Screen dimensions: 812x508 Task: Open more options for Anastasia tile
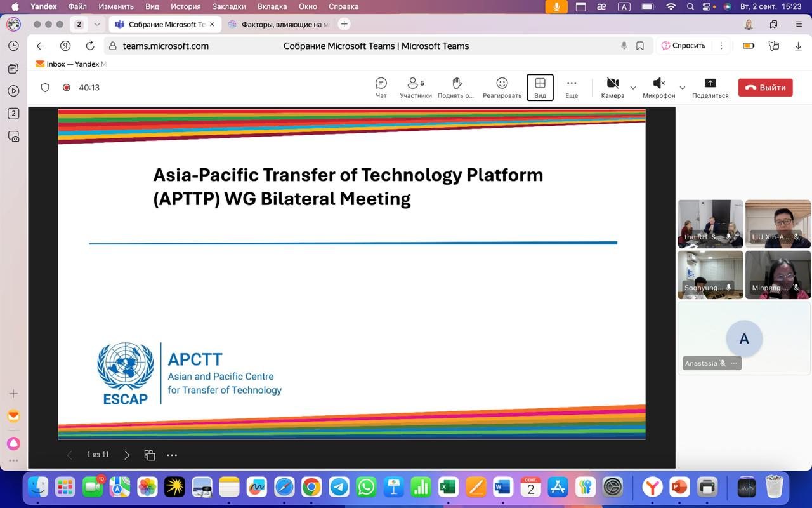(x=734, y=363)
